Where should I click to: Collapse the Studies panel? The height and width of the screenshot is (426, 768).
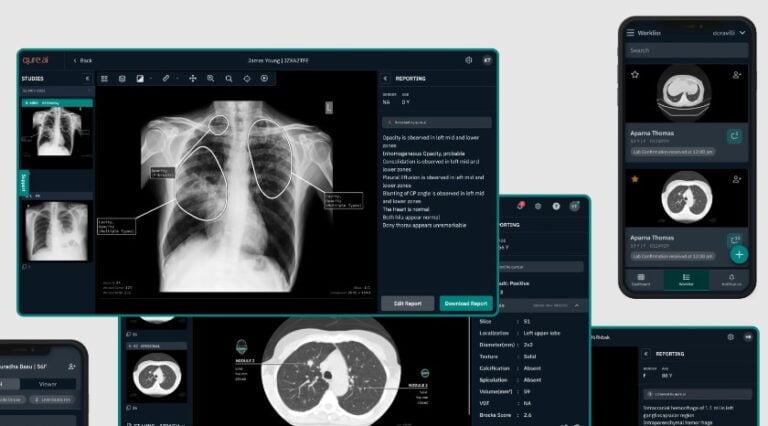point(87,78)
